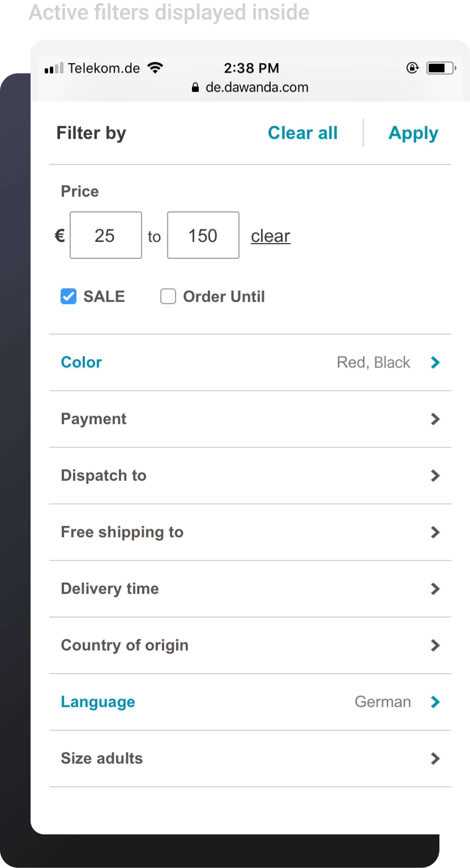Image resolution: width=470 pixels, height=868 pixels.
Task: Click the chevron arrow next to Color
Action: (435, 363)
